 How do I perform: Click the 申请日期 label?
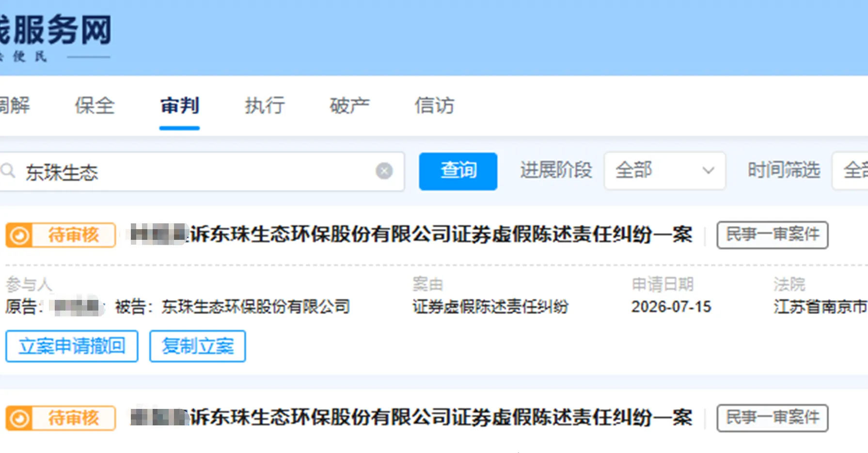[663, 284]
